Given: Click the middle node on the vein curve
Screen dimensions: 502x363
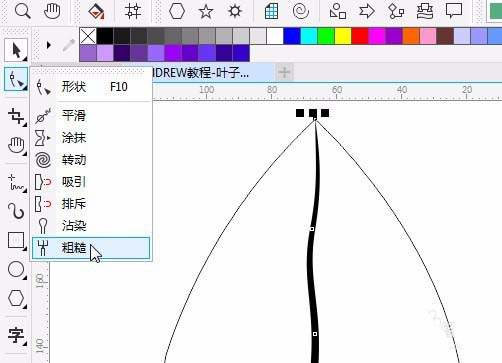Looking at the screenshot, I should point(312,229).
